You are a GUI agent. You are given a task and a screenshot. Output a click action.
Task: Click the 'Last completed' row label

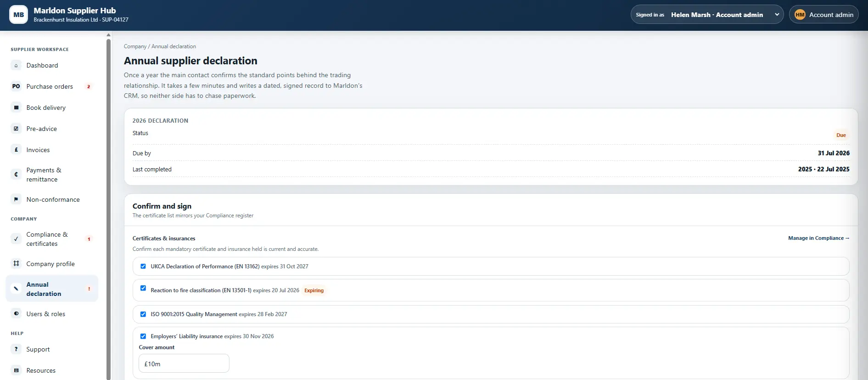[152, 169]
